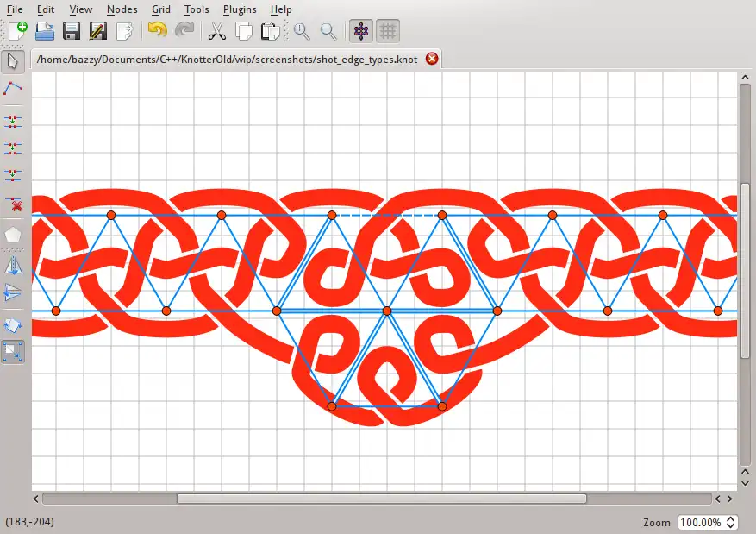This screenshot has height=534, width=756.
Task: Save the current knot file
Action: 72,31
